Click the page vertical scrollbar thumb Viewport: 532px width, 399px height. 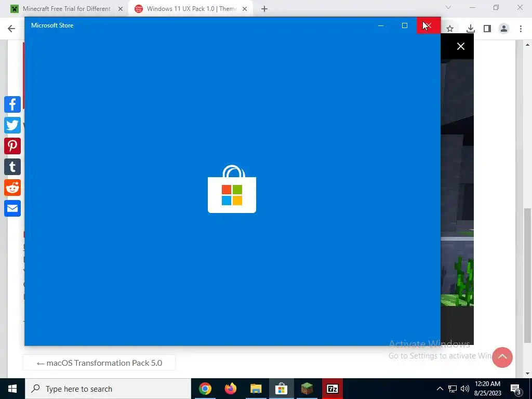[x=528, y=275]
